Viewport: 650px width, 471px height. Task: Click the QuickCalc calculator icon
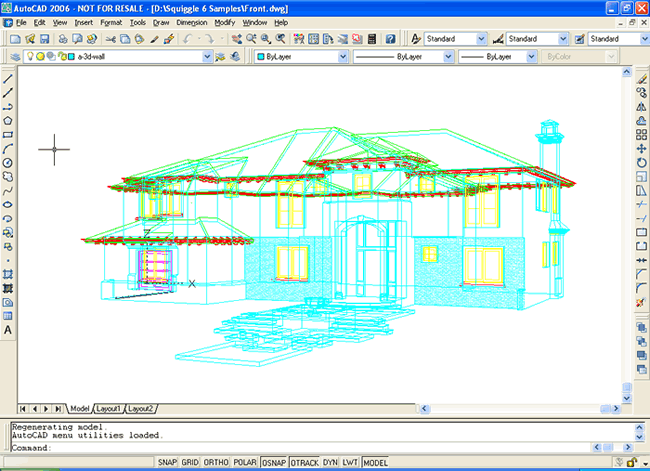372,39
